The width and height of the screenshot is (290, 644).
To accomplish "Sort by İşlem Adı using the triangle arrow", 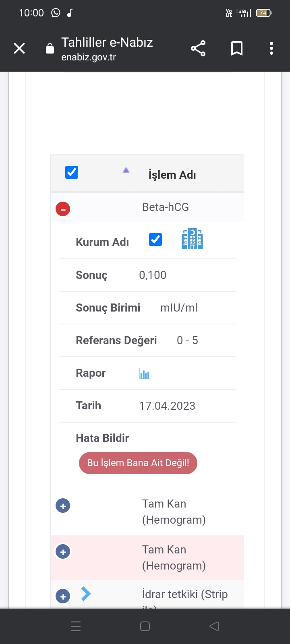I will [126, 170].
